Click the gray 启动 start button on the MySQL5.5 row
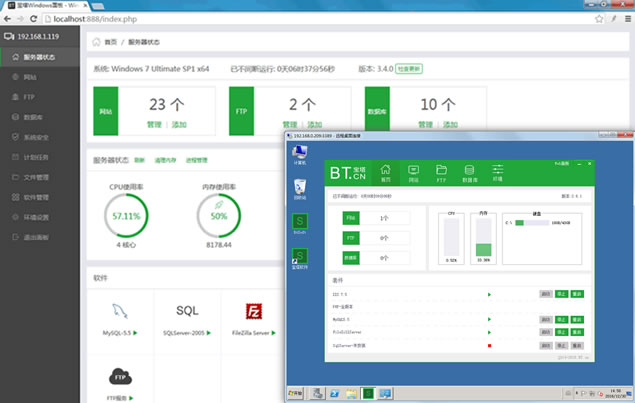This screenshot has height=403, width=635. point(546,320)
